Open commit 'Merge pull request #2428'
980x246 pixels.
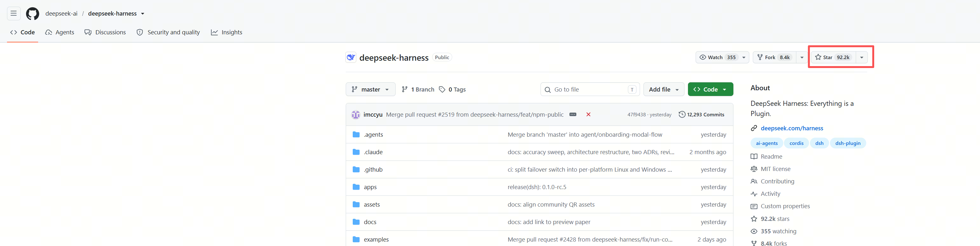[x=590, y=240]
